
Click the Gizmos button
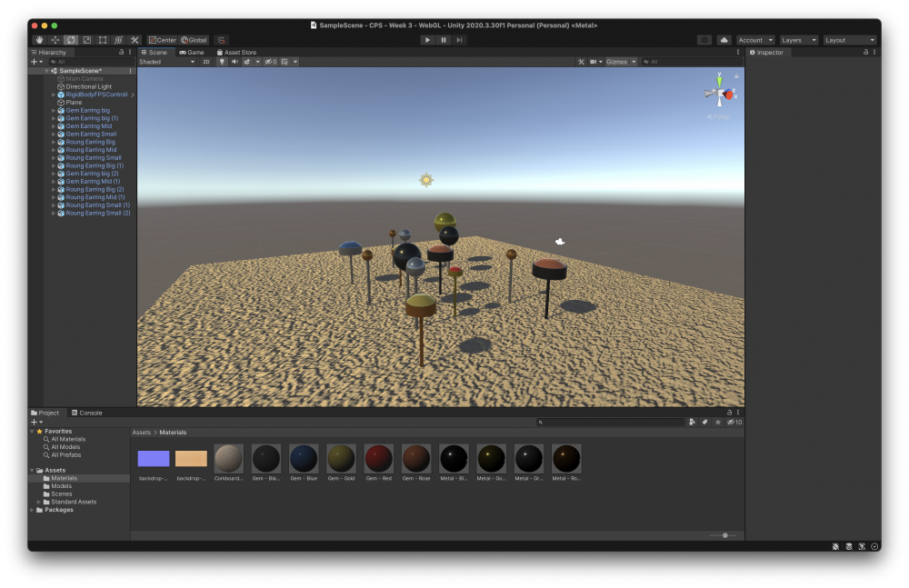[x=618, y=62]
